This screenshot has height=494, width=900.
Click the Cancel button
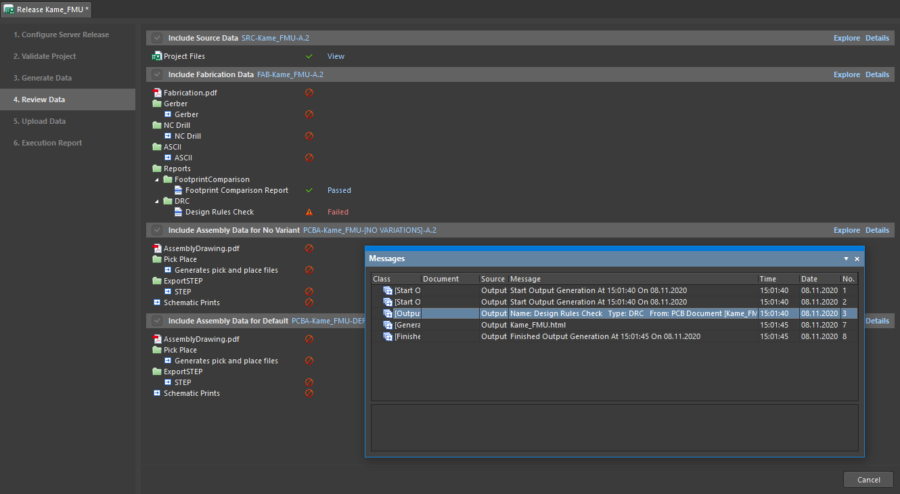[x=867, y=479]
